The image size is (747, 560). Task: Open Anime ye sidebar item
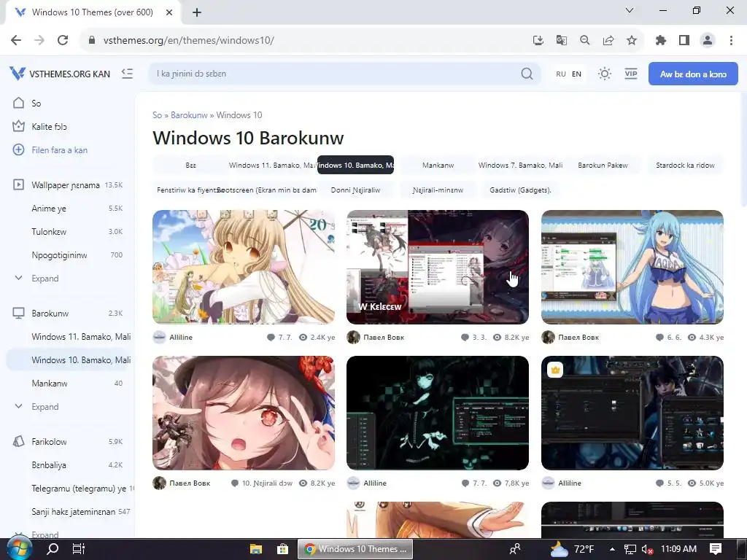point(49,208)
